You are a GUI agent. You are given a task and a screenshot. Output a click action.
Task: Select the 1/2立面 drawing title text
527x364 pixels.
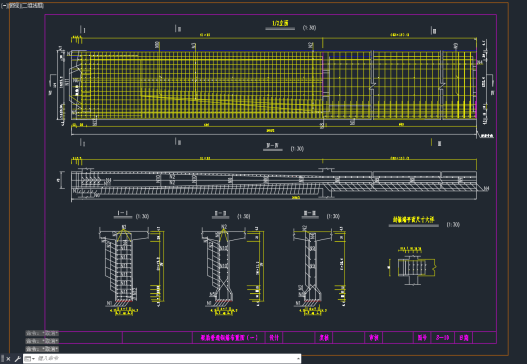(280, 23)
